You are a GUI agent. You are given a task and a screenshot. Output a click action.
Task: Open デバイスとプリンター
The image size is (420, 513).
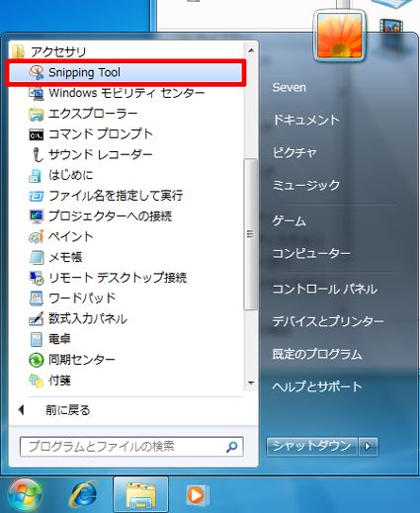[328, 321]
